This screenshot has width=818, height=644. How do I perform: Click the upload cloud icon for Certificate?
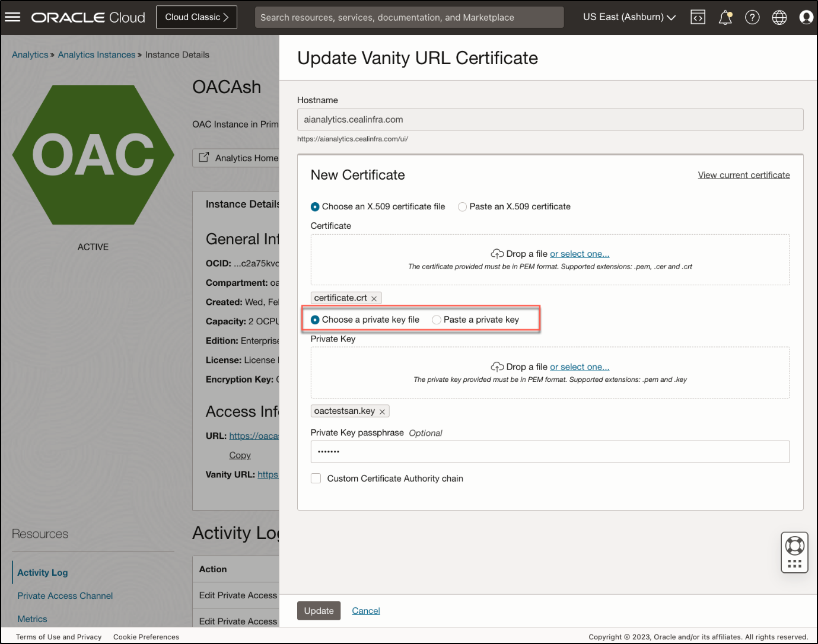[497, 254]
